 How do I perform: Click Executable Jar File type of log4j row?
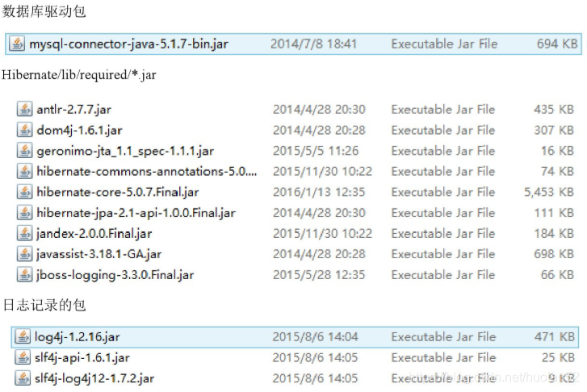(x=443, y=336)
